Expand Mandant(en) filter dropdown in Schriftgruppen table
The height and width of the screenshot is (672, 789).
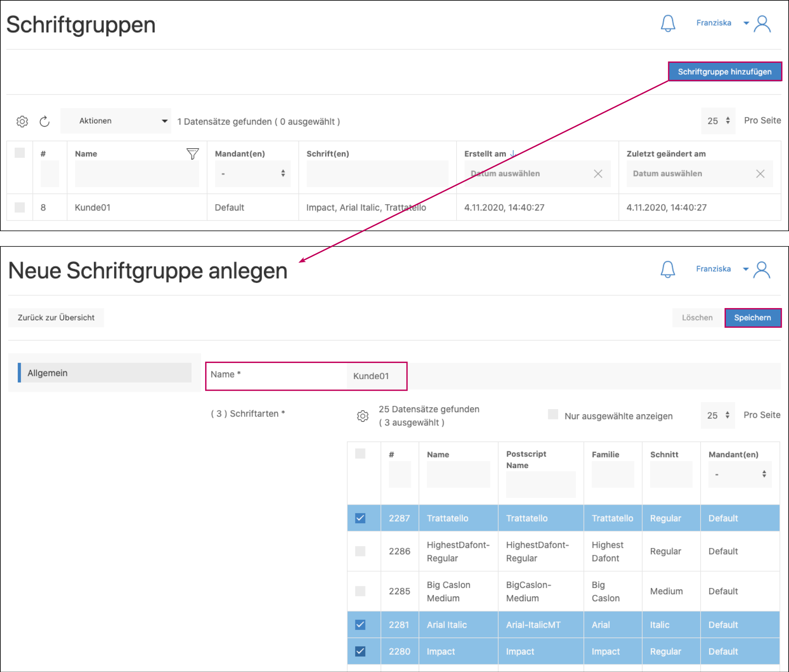[x=252, y=174]
